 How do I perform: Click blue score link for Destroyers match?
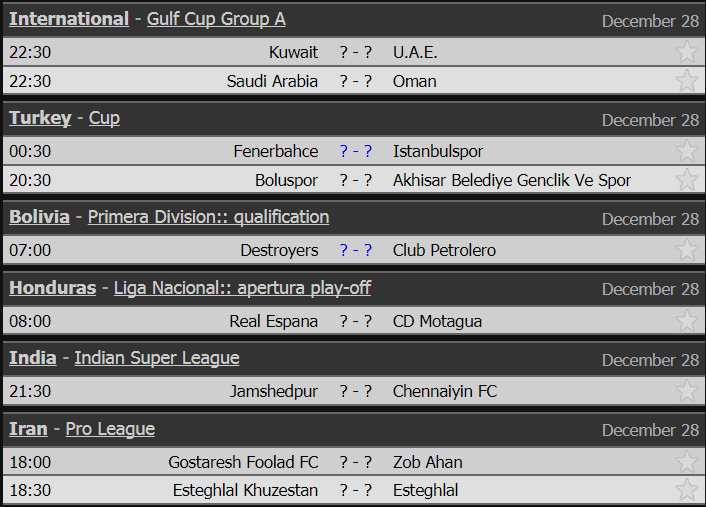tap(356, 250)
